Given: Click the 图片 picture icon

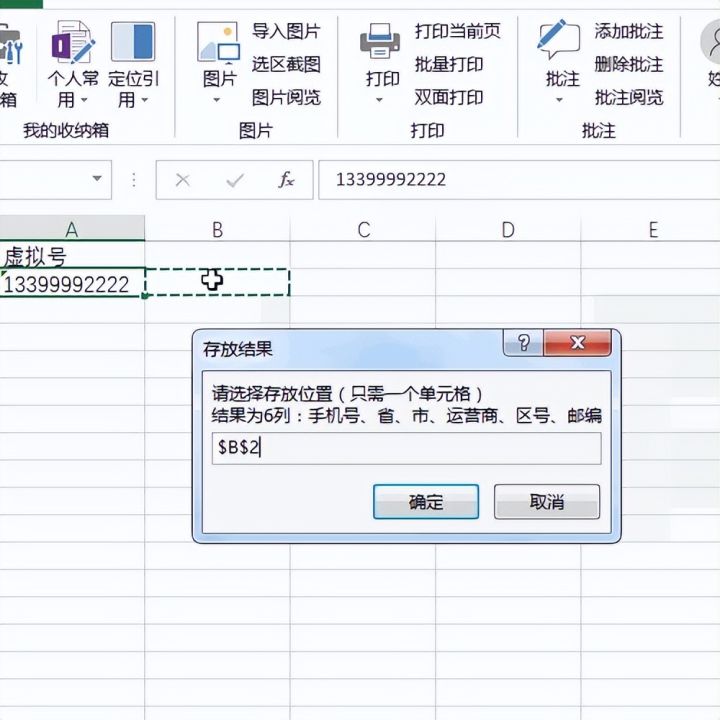Looking at the screenshot, I should pos(219,42).
